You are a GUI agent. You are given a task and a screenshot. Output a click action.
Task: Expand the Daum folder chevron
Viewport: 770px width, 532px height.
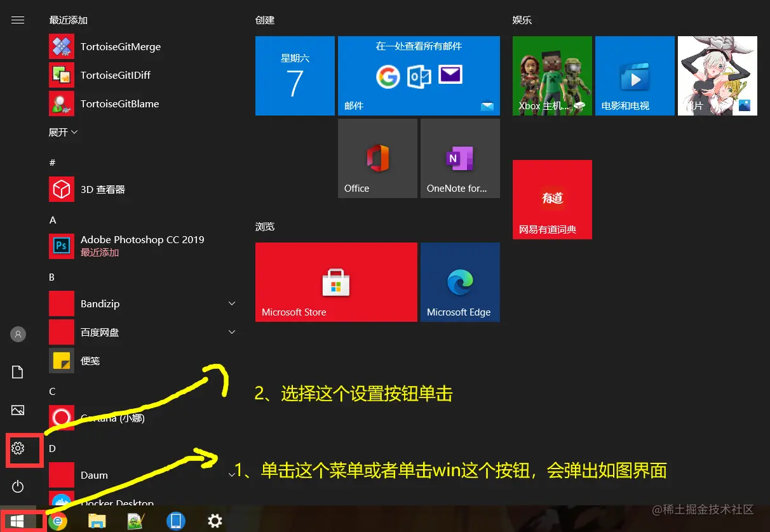click(x=232, y=475)
